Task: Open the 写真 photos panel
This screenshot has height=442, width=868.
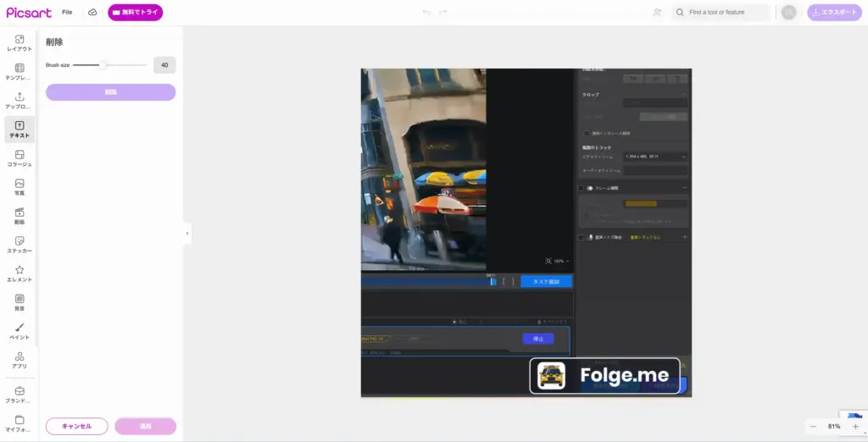Action: pyautogui.click(x=19, y=187)
